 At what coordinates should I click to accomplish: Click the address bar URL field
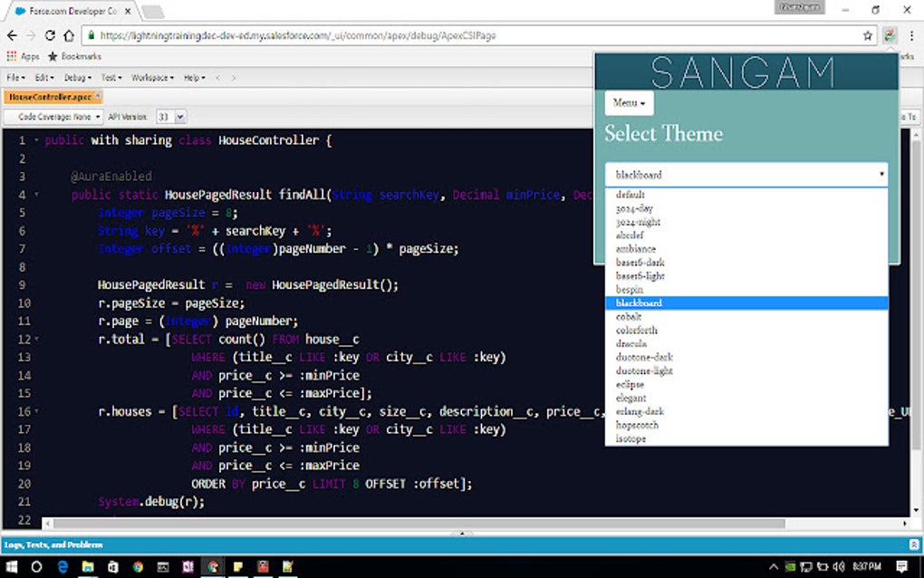[476, 36]
